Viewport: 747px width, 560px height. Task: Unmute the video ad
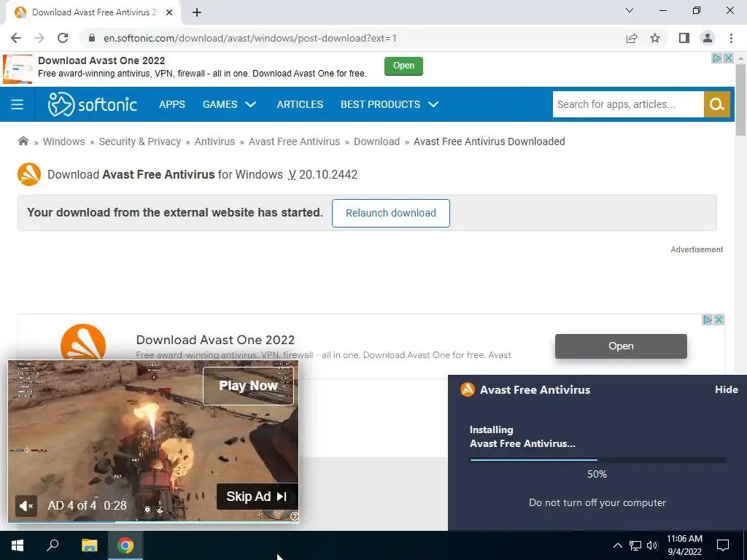tap(26, 506)
